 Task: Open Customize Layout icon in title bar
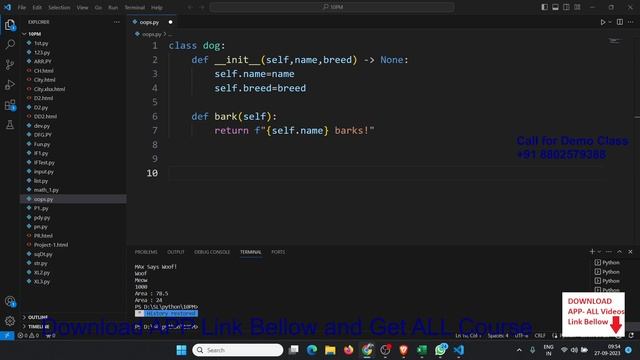[577, 7]
